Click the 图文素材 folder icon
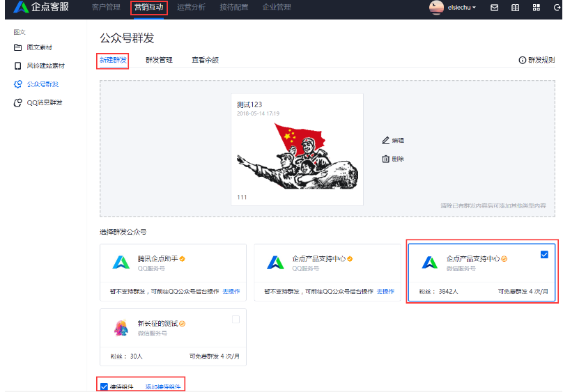Screen dimensions: 563x392 [17, 47]
